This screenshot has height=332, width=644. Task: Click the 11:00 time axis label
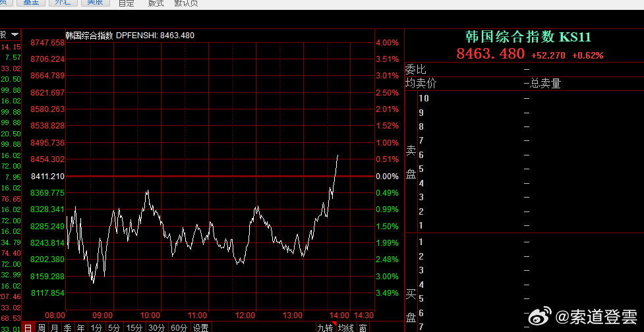point(198,315)
